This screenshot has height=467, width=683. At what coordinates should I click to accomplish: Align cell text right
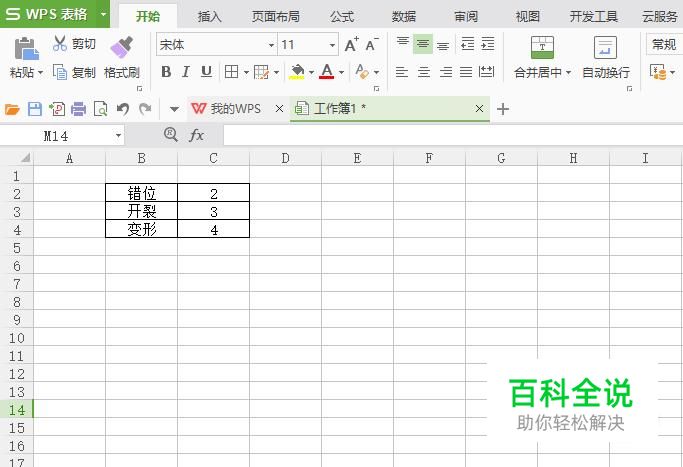tap(445, 72)
